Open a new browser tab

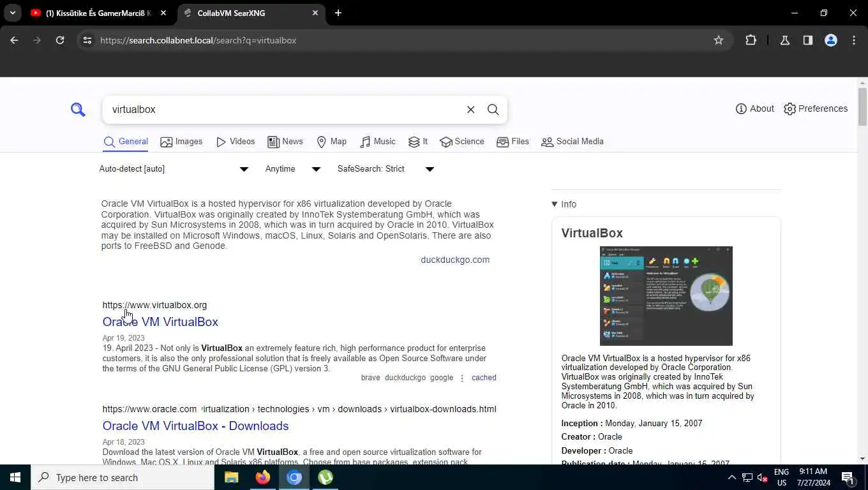pyautogui.click(x=338, y=13)
